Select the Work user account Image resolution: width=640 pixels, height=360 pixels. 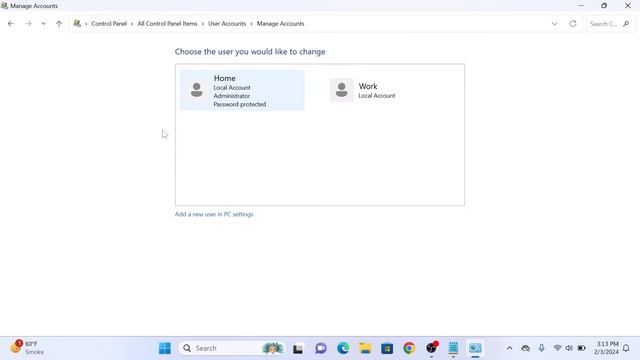(386, 90)
